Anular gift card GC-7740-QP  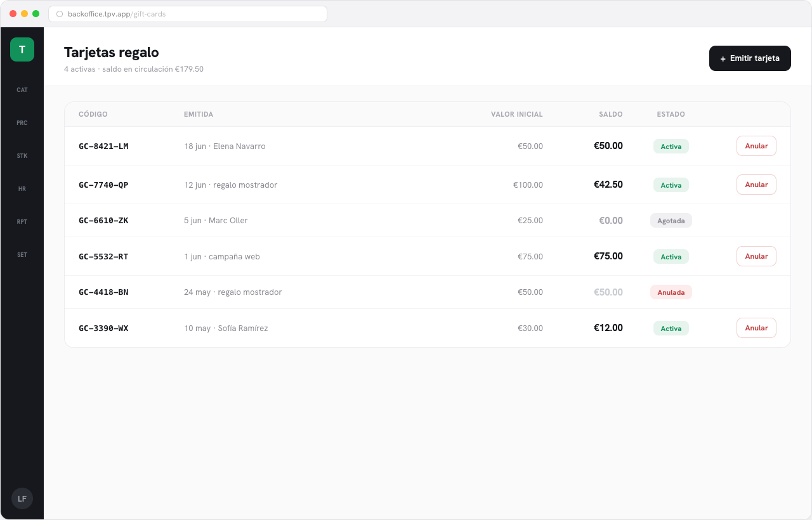click(756, 185)
